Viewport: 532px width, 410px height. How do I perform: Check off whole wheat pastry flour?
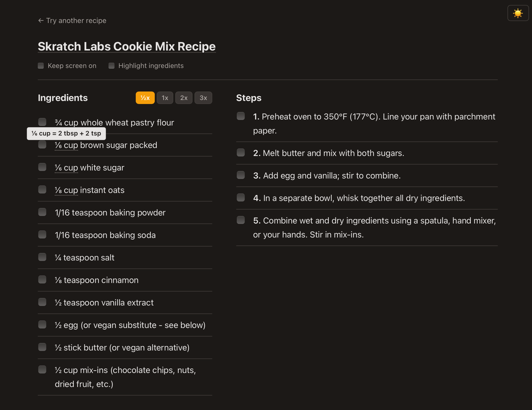[42, 122]
